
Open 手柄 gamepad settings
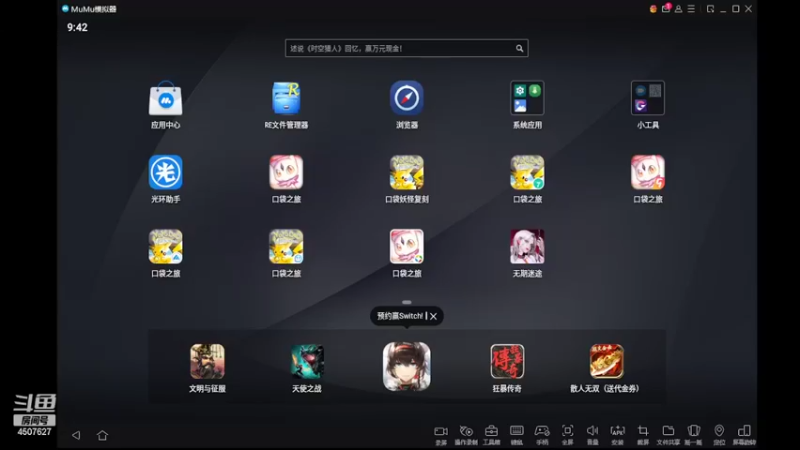(542, 435)
